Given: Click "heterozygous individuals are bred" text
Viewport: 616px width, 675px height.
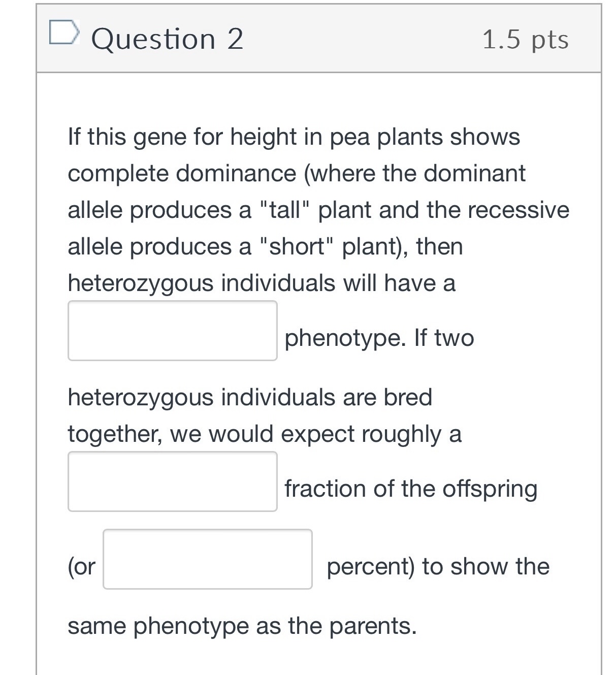Looking at the screenshot, I should (x=250, y=397).
